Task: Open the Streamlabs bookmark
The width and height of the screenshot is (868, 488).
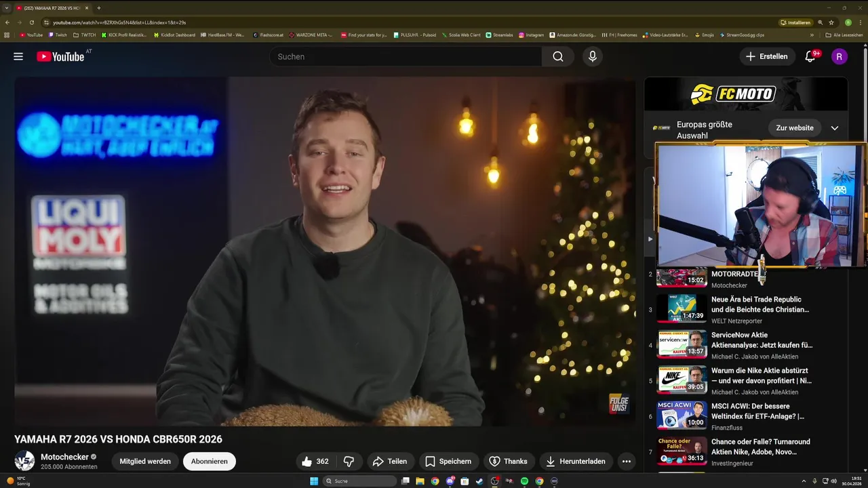Action: (500, 35)
